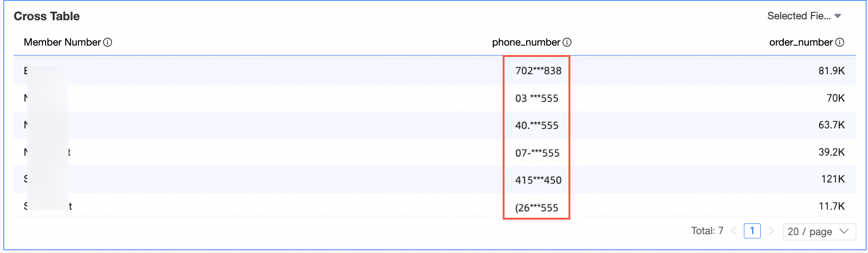Click the 81.9K order number cell
The image size is (868, 253).
pos(832,71)
